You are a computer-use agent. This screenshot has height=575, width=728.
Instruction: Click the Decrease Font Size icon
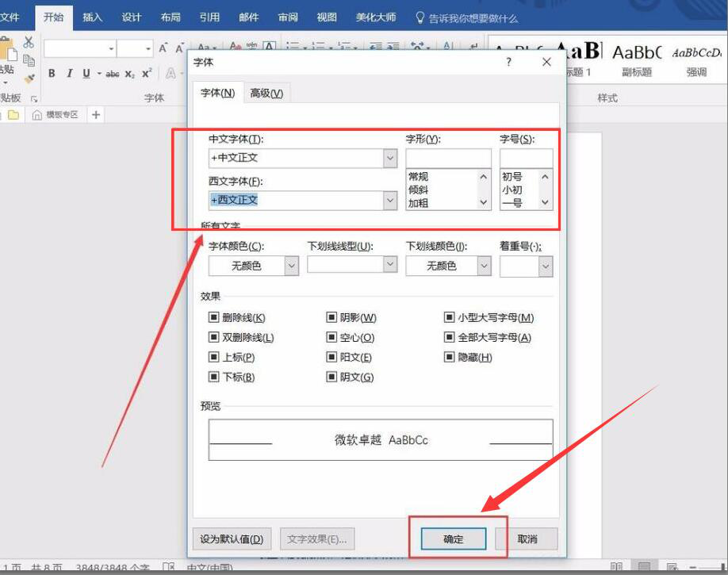pos(180,48)
